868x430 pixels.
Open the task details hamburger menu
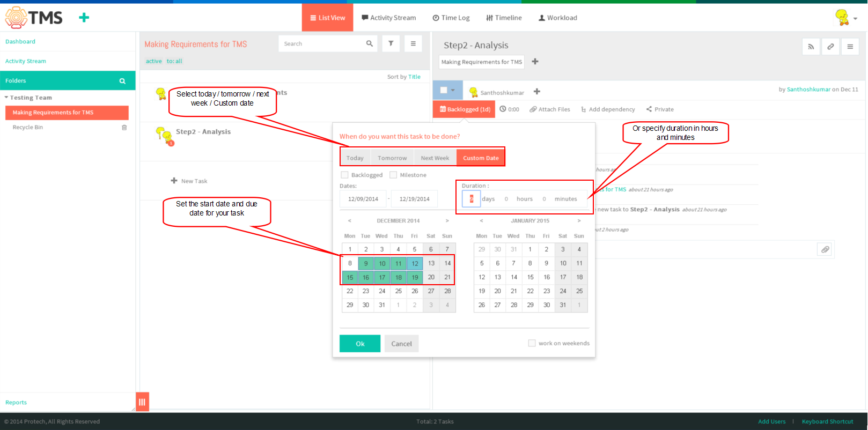[850, 47]
